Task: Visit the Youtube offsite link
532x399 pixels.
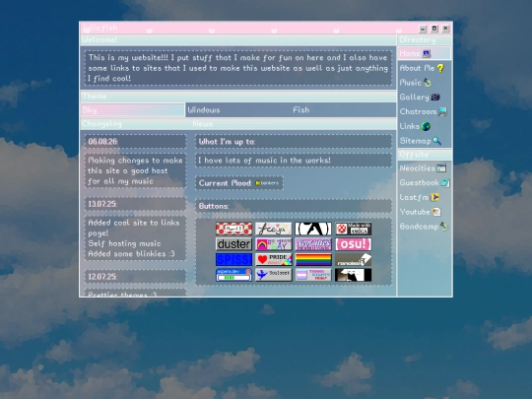Action: [420, 212]
